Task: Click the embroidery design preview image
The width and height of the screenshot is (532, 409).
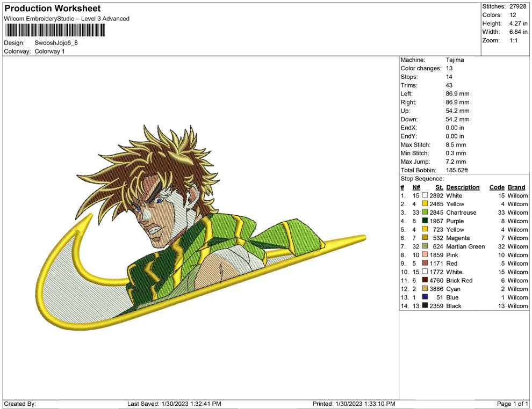Action: point(200,228)
